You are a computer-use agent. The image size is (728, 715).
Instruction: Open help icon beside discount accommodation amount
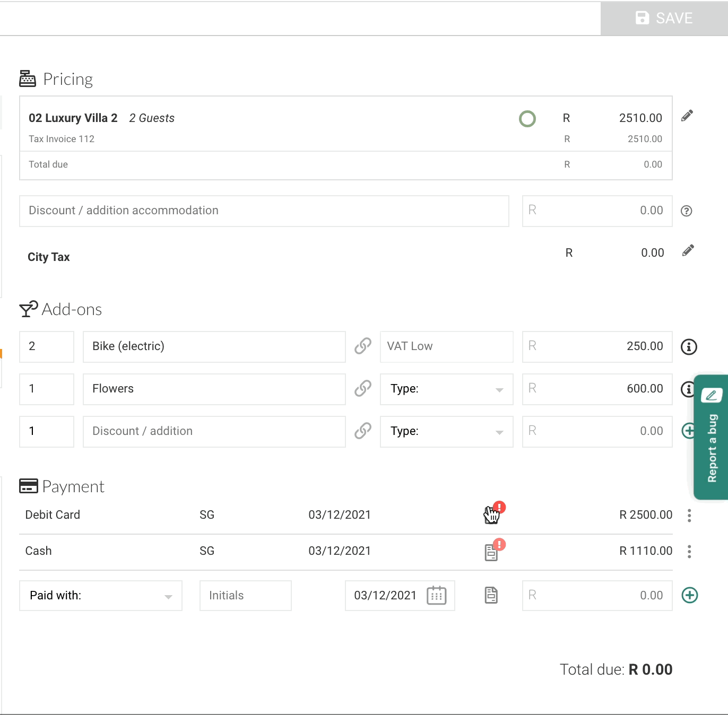(x=687, y=211)
